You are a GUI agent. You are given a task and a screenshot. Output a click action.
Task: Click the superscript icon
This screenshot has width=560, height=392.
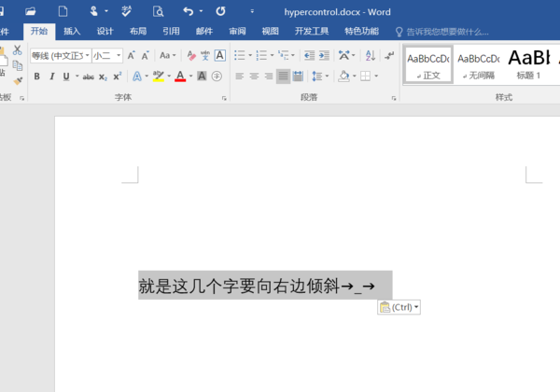click(117, 77)
